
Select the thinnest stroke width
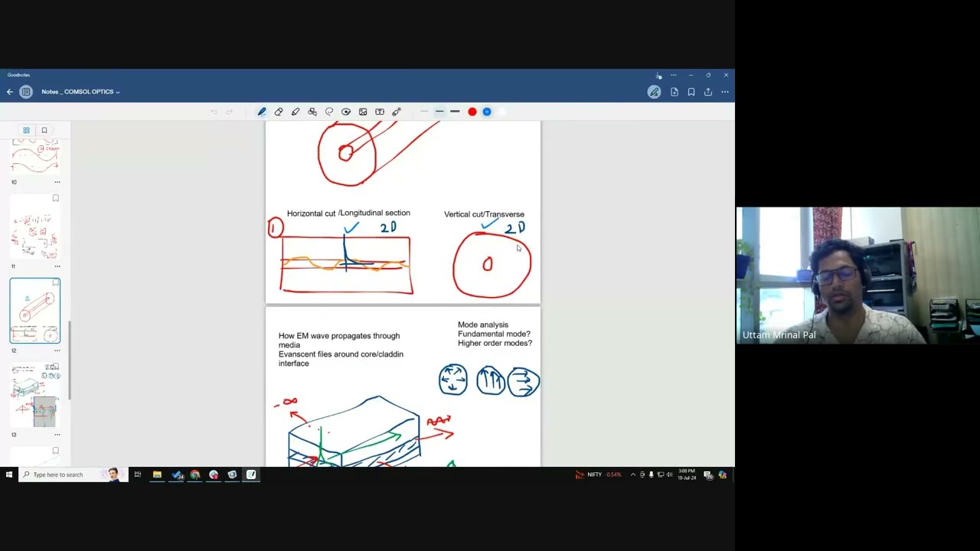point(424,112)
